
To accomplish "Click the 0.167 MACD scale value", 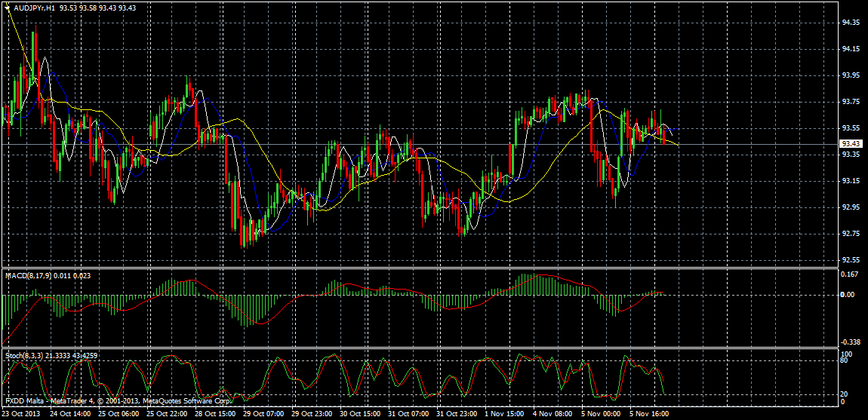I will [849, 274].
